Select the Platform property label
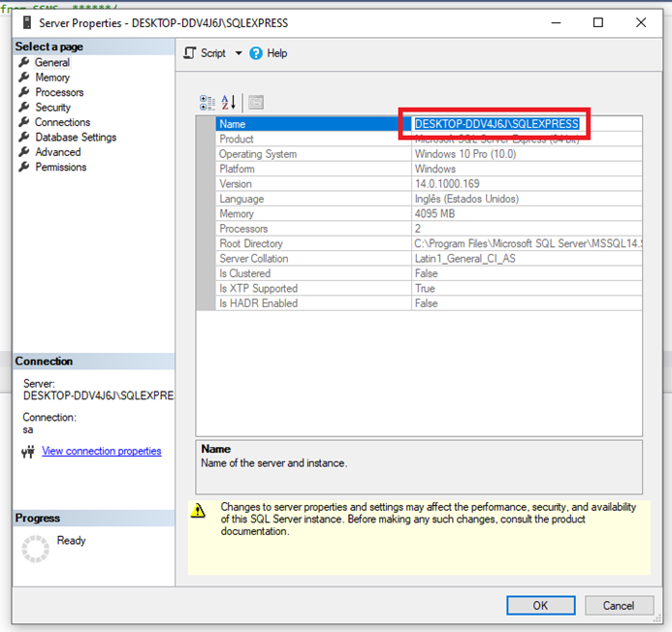672x632 pixels. point(237,169)
